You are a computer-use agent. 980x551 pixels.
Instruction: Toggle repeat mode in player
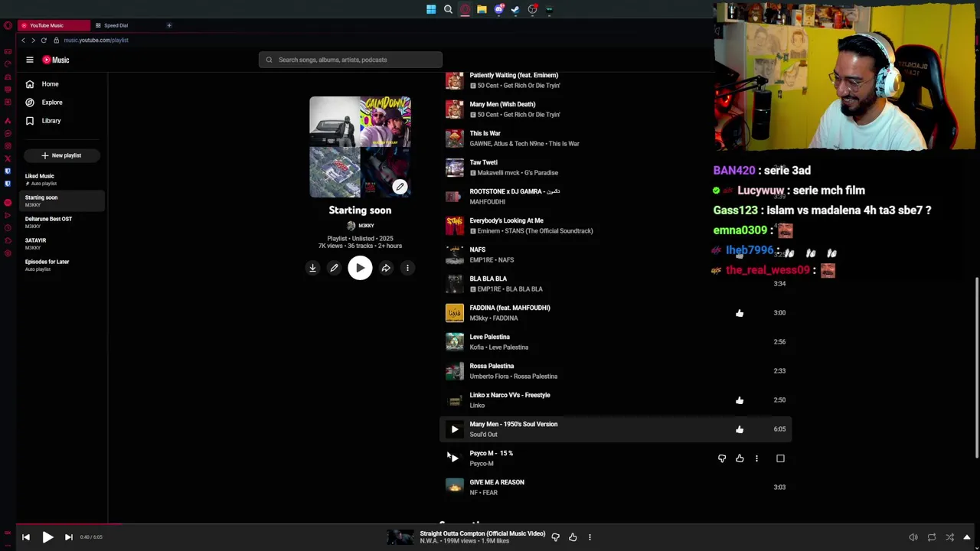pos(931,537)
